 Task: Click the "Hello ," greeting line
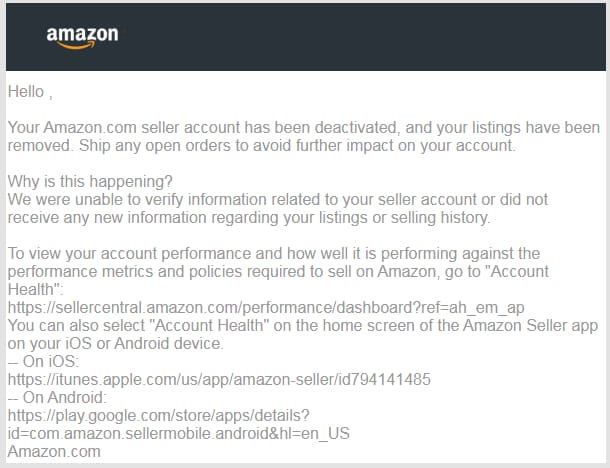tap(30, 92)
